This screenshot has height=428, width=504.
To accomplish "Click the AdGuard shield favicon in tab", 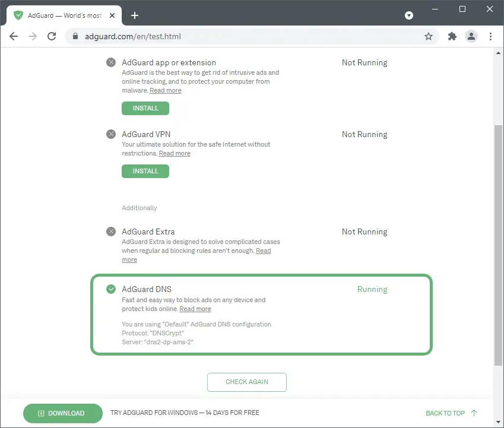I will [18, 15].
